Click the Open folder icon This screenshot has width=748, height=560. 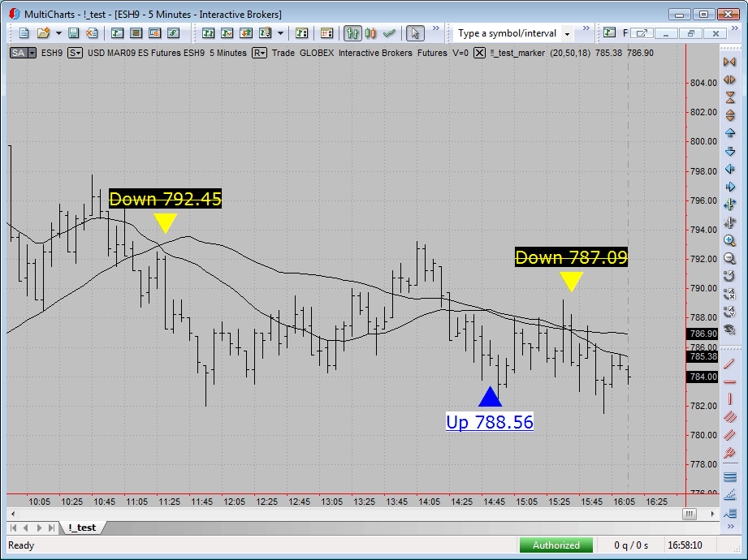[43, 33]
